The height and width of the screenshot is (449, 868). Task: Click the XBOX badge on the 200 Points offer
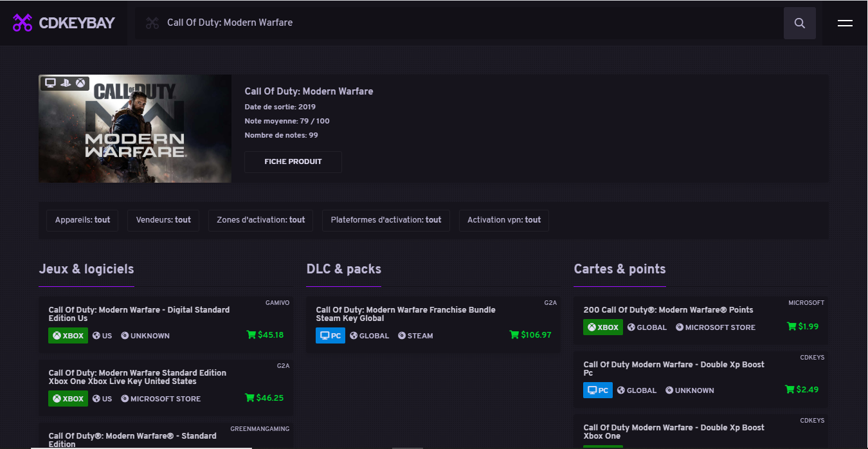coord(603,327)
